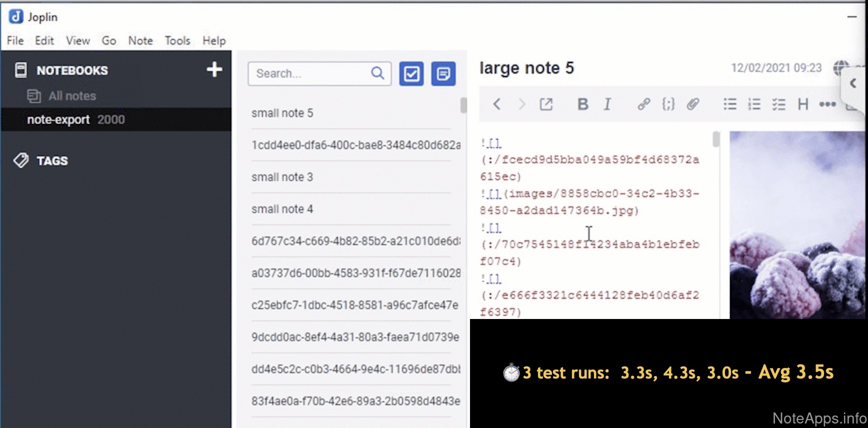Open the Tools menu

click(x=177, y=40)
